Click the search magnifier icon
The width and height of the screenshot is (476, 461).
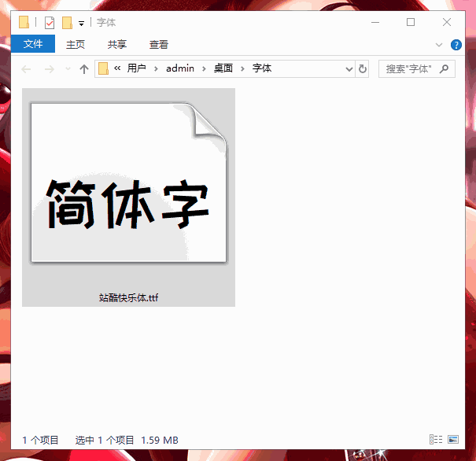click(x=445, y=69)
